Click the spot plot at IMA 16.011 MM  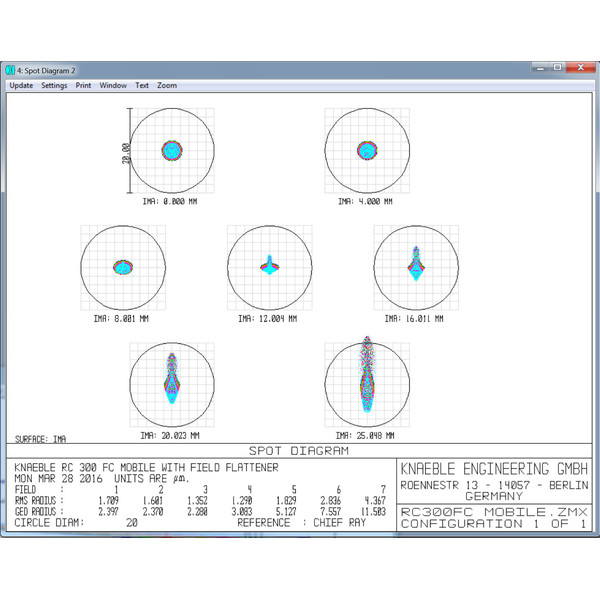pos(416,268)
